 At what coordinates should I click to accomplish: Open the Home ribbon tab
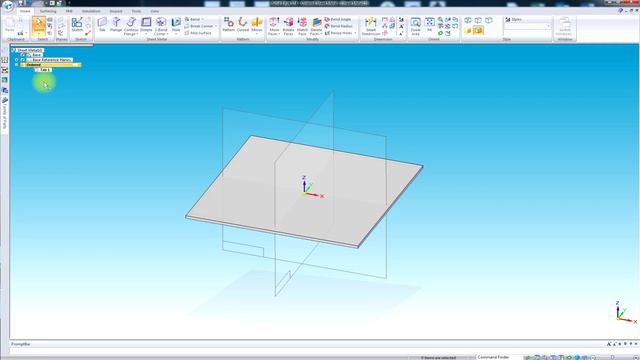(25, 11)
